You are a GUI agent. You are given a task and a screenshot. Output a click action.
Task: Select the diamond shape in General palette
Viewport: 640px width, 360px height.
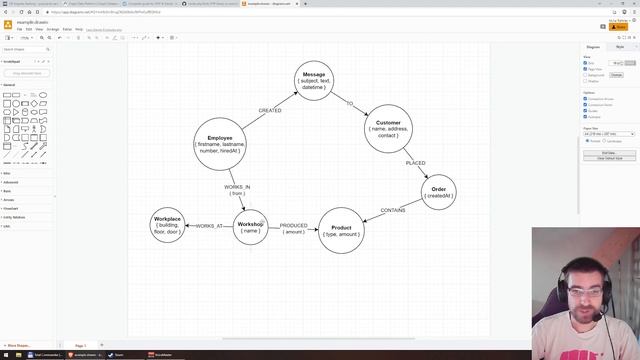[34, 104]
